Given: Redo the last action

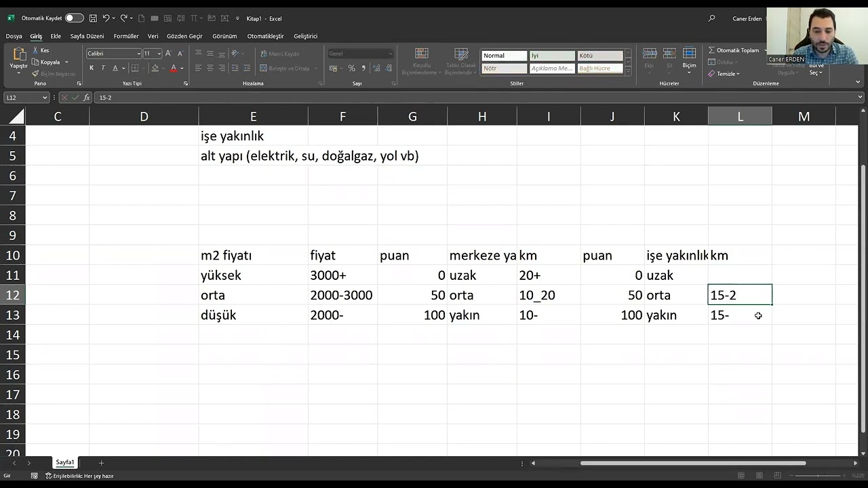Looking at the screenshot, I should 123,18.
